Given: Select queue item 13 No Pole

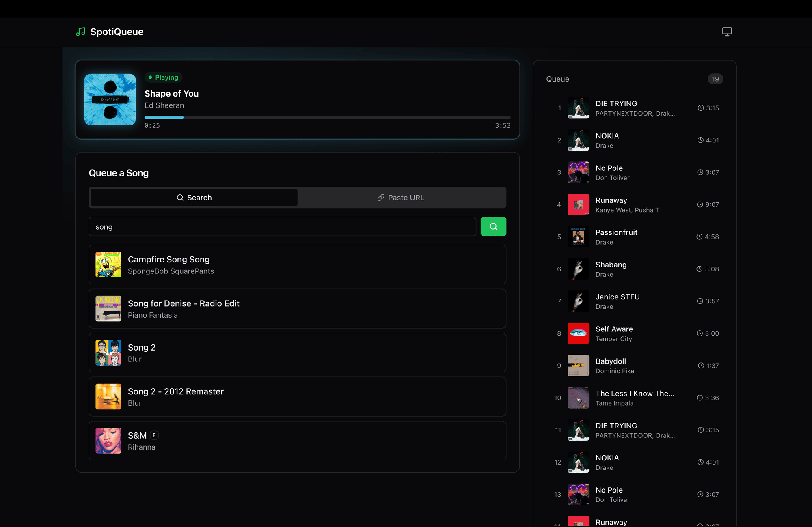Looking at the screenshot, I should [635, 494].
